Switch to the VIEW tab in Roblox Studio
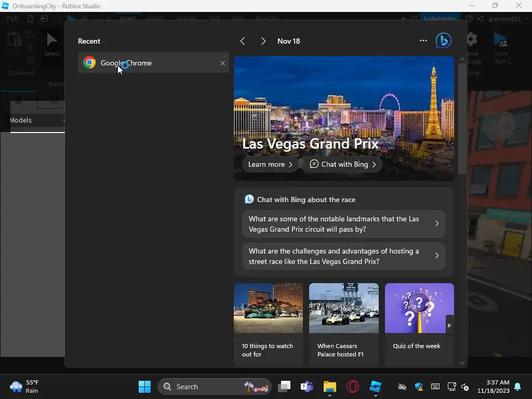This screenshot has height=399, width=532. 238,19
